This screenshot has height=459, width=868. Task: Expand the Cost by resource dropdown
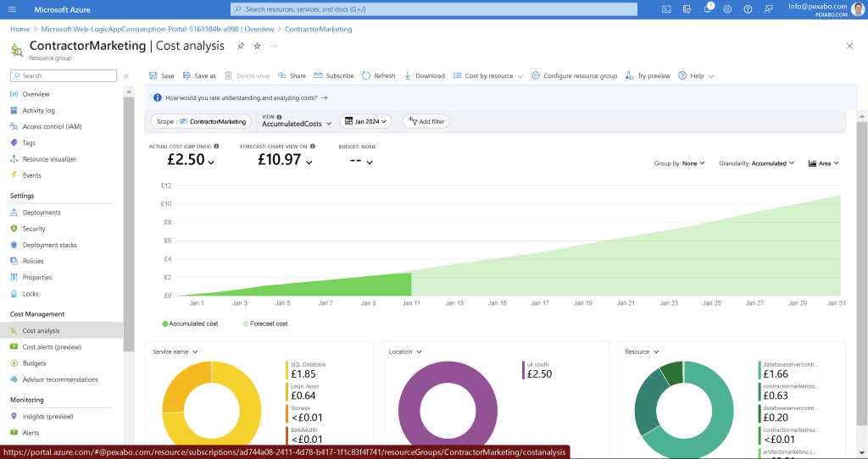(x=487, y=75)
